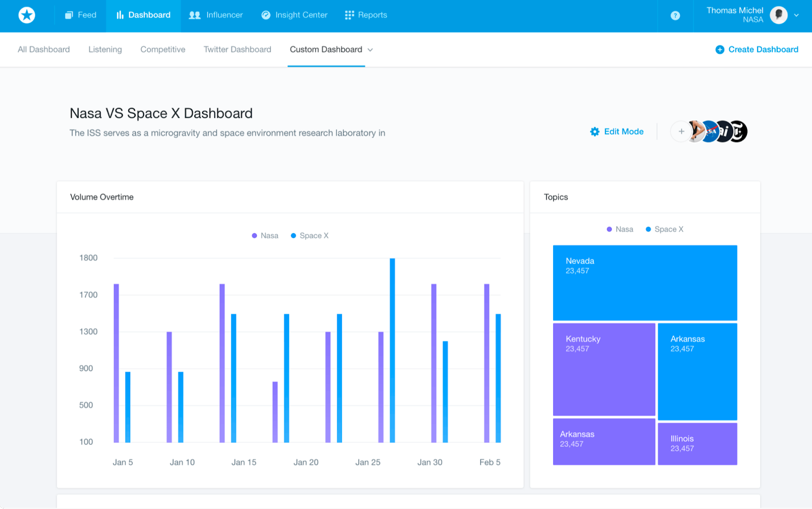The width and height of the screenshot is (812, 509).
Task: Open the Feed page icon
Action: click(69, 15)
